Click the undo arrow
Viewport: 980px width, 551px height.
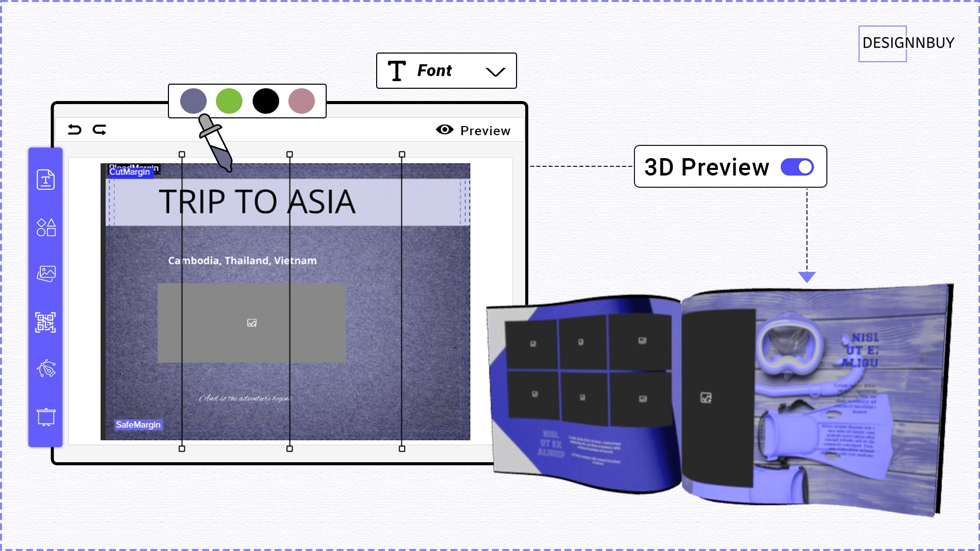(x=75, y=130)
